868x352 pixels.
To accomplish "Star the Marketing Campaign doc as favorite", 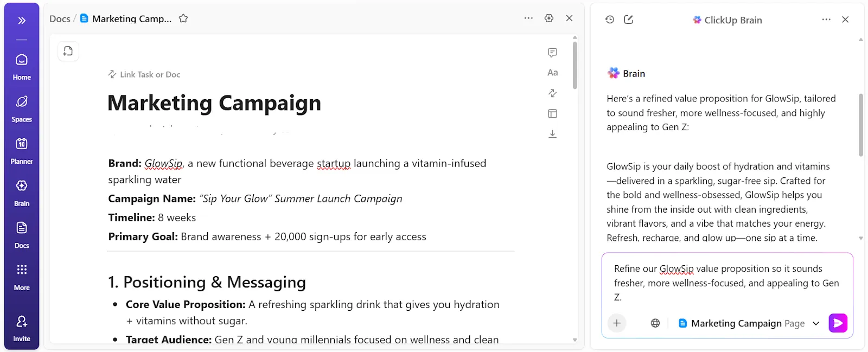I will (183, 18).
